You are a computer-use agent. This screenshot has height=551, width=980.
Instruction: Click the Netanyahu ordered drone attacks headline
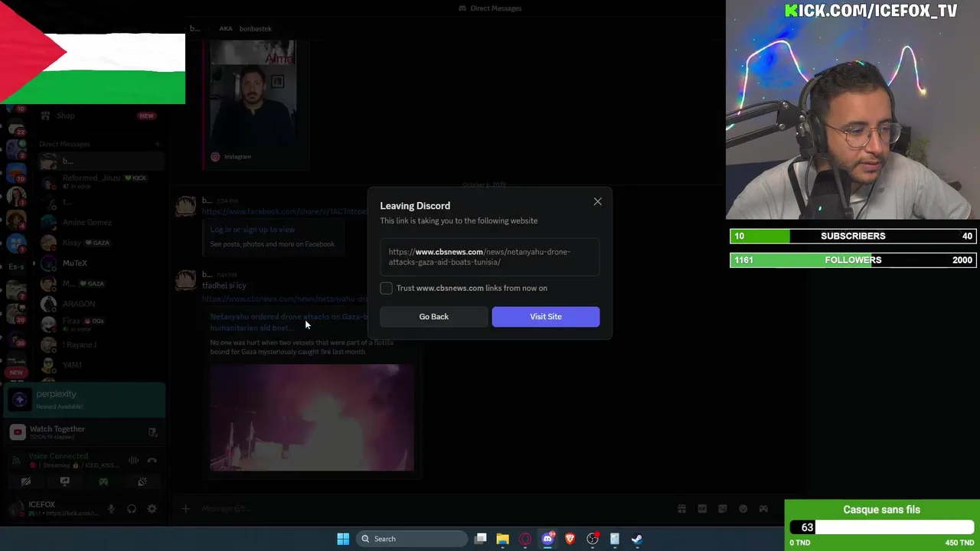point(288,322)
